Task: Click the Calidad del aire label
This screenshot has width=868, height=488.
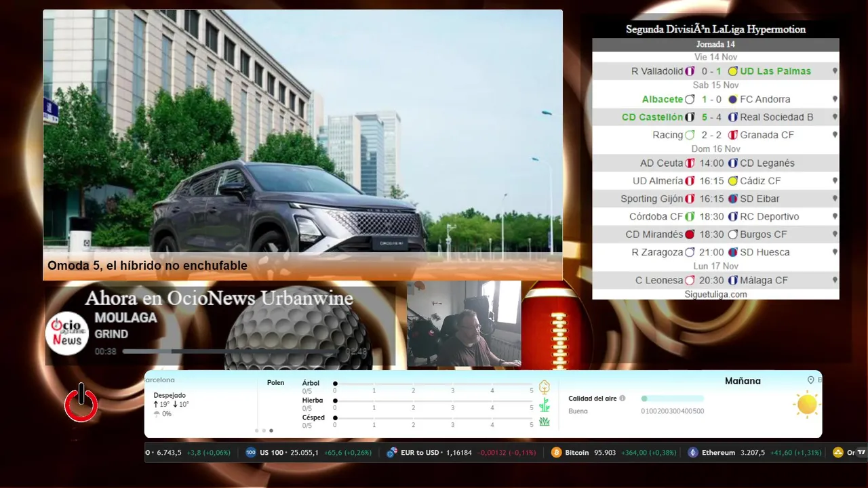Action: point(593,399)
